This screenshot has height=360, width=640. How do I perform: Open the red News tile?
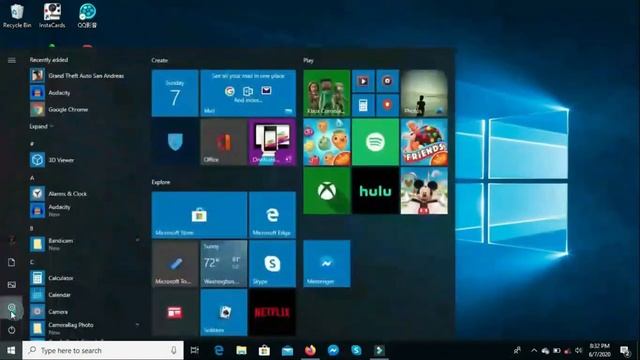pyautogui.click(x=175, y=312)
